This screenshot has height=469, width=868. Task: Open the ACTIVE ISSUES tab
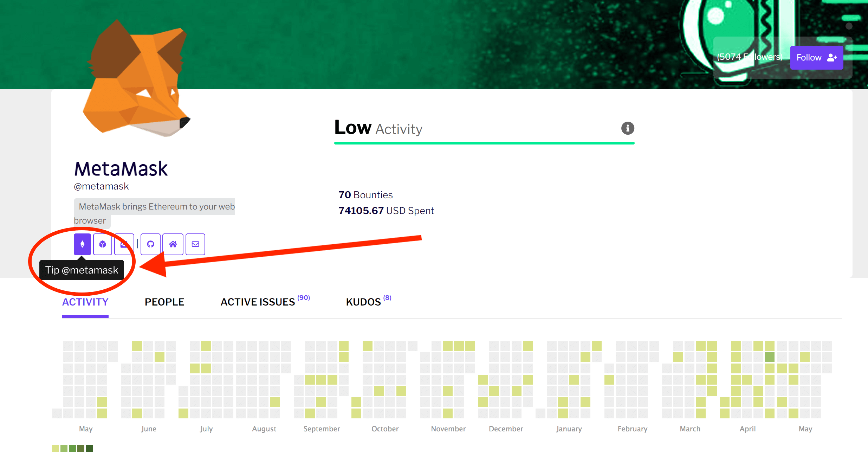[265, 301]
